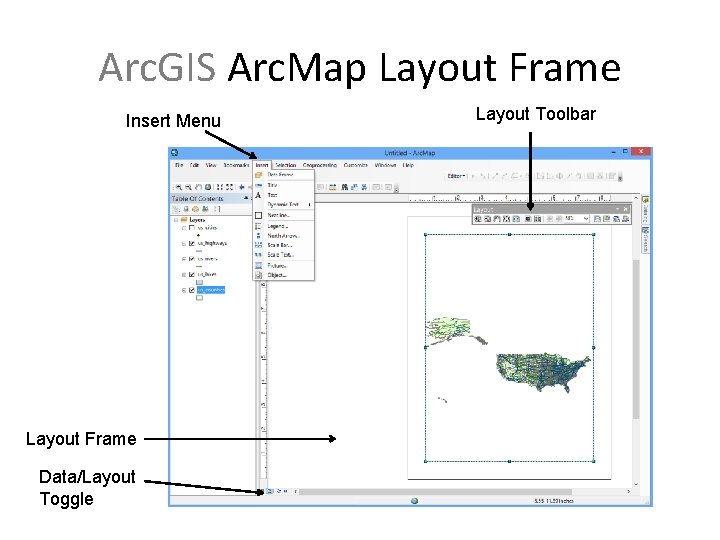720x540 pixels.
Task: Switch to Layout View button at bottom
Action: click(x=270, y=491)
